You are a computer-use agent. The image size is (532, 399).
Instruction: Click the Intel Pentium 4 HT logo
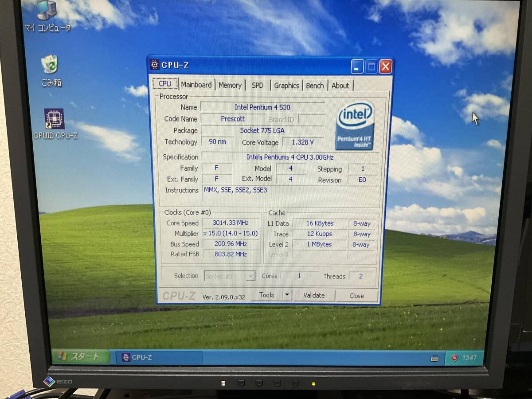click(x=355, y=125)
